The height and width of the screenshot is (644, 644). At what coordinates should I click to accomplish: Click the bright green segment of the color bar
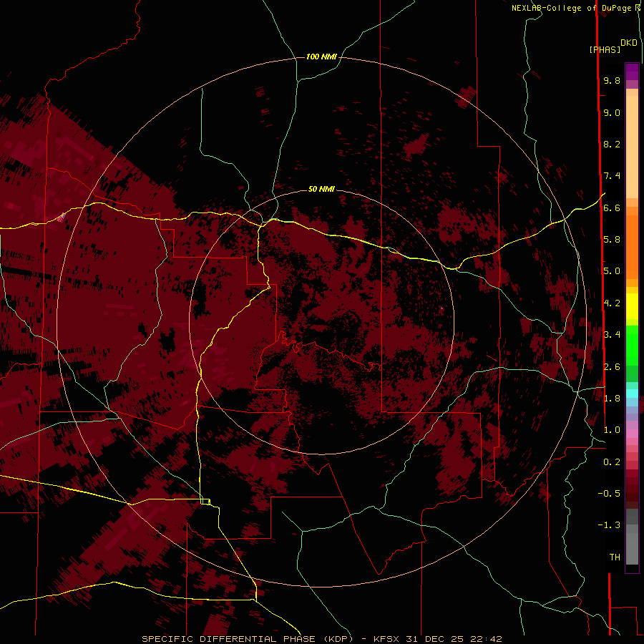632,345
